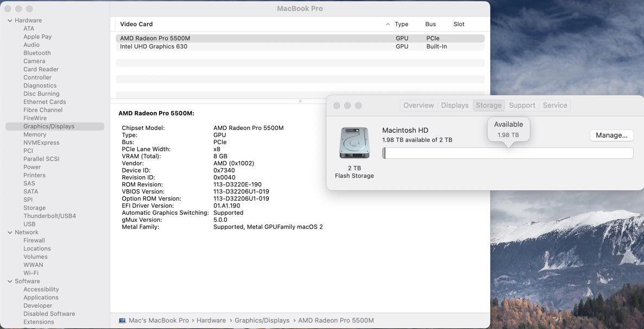The width and height of the screenshot is (644, 329).
Task: Open the Service tab
Action: coord(555,105)
